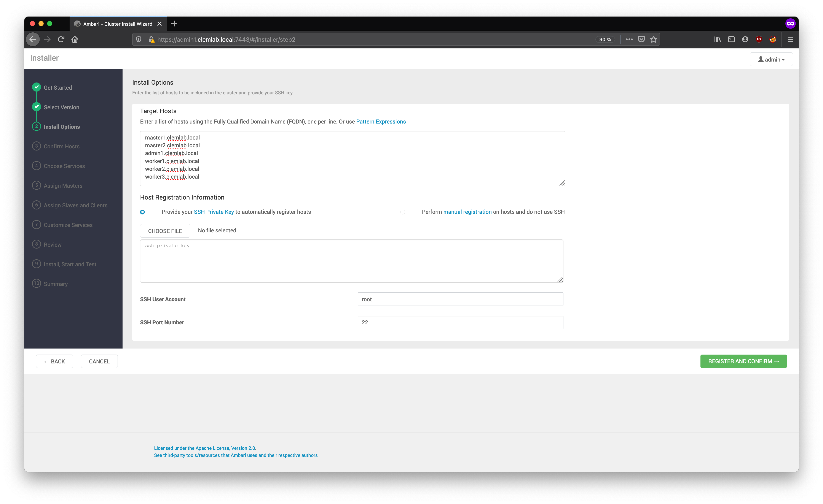Go to the Get Started step

[58, 87]
